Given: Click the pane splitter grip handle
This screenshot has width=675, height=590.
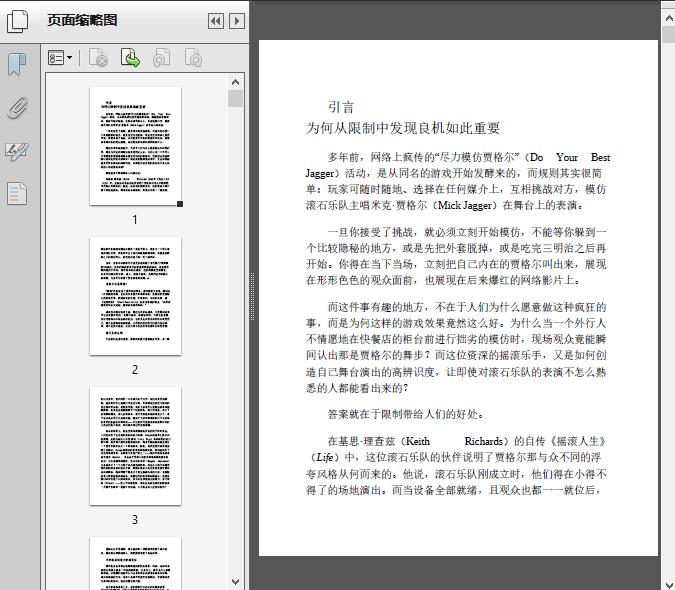Looking at the screenshot, I should tap(253, 297).
